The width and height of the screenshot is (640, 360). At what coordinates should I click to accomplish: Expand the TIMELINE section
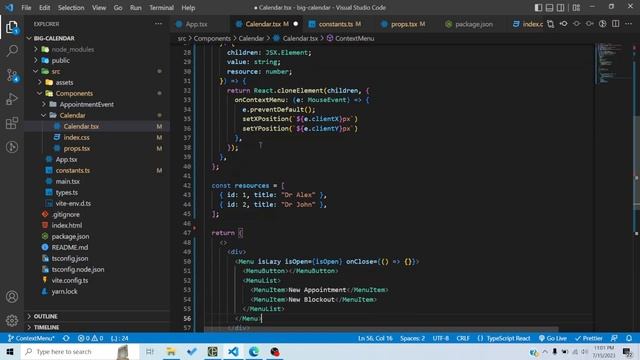point(46,327)
